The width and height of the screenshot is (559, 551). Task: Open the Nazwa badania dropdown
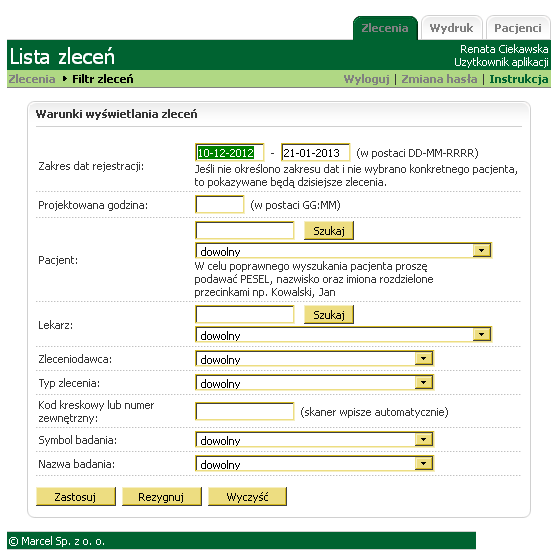click(x=314, y=464)
